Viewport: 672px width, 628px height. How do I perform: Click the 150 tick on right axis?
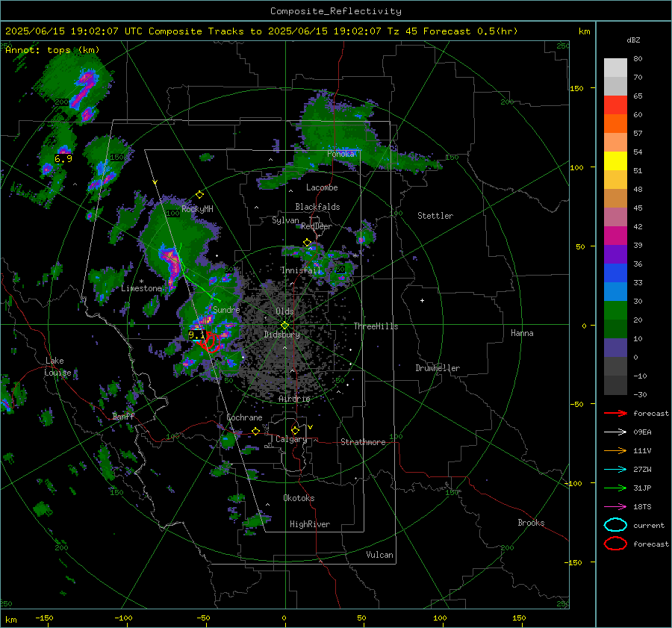pos(577,88)
